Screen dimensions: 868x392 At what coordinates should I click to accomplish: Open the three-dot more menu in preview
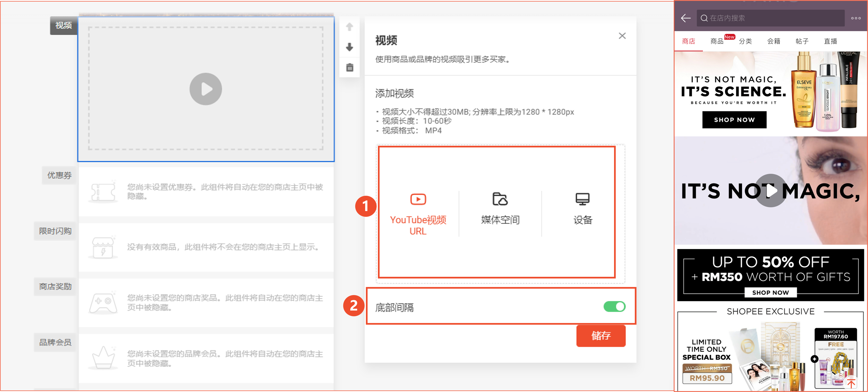click(x=856, y=18)
